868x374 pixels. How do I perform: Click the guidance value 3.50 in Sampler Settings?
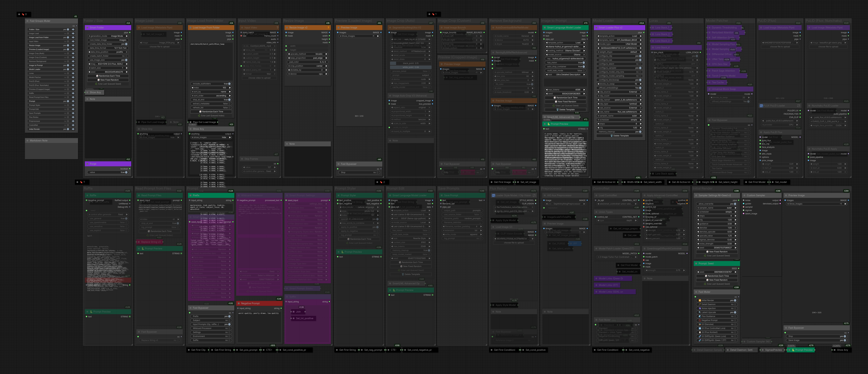pyautogui.click(x=729, y=224)
